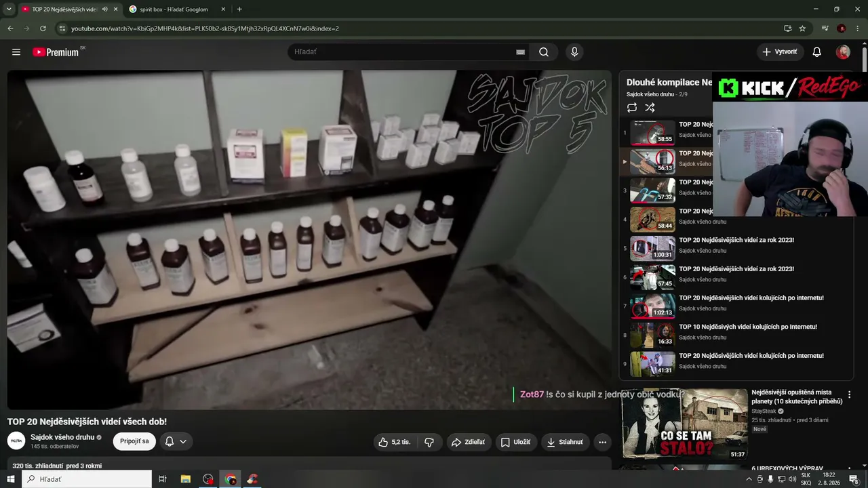868x488 pixels.
Task: Open the Windows notification center
Action: pyautogui.click(x=854, y=479)
